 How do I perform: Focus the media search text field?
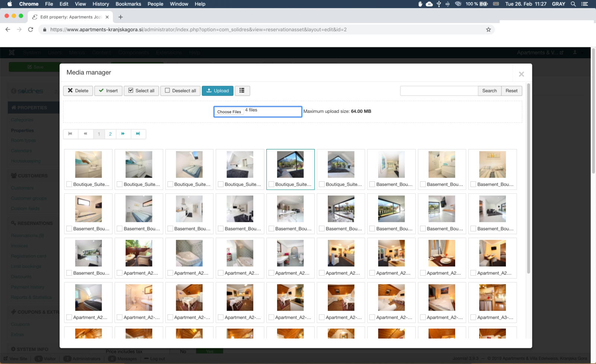coord(439,91)
